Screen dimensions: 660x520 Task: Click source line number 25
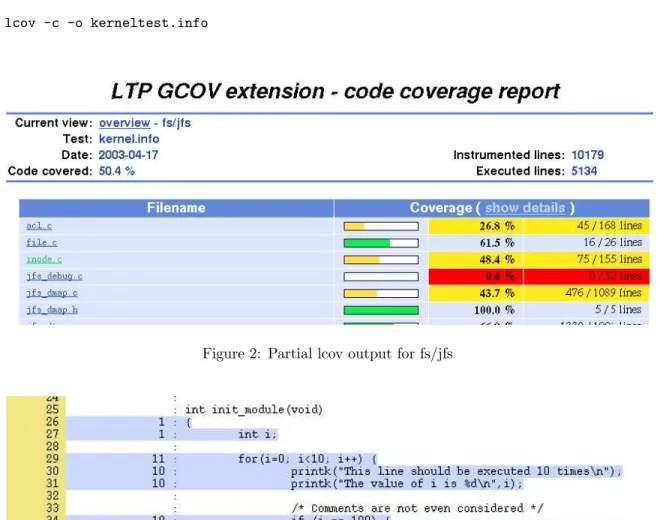pyautogui.click(x=52, y=409)
